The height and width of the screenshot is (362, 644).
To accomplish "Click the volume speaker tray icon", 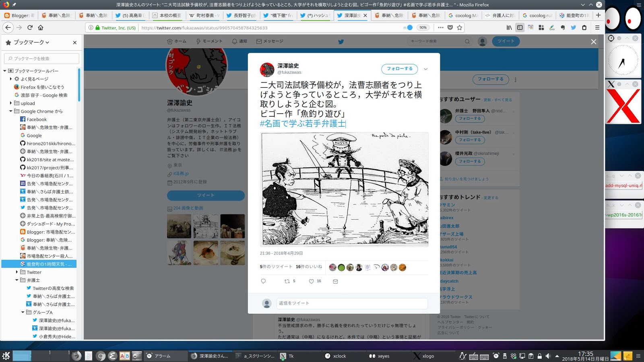I will pos(548,356).
